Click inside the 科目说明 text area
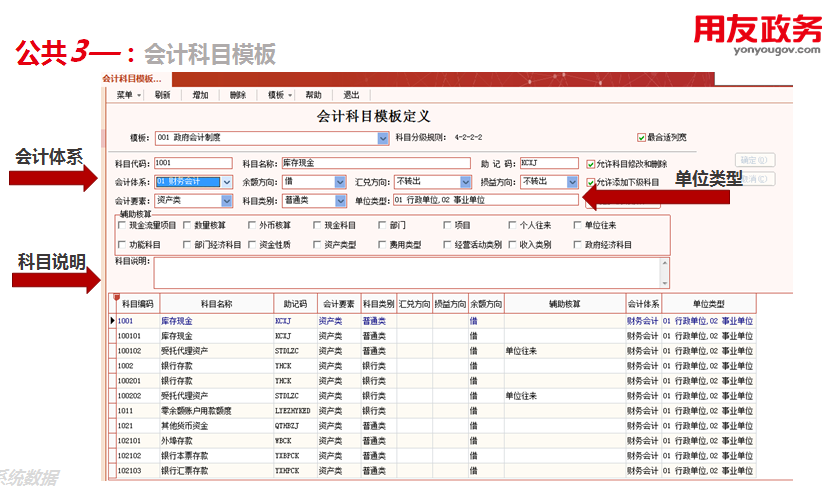Image resolution: width=825 pixels, height=488 pixels. [408, 273]
